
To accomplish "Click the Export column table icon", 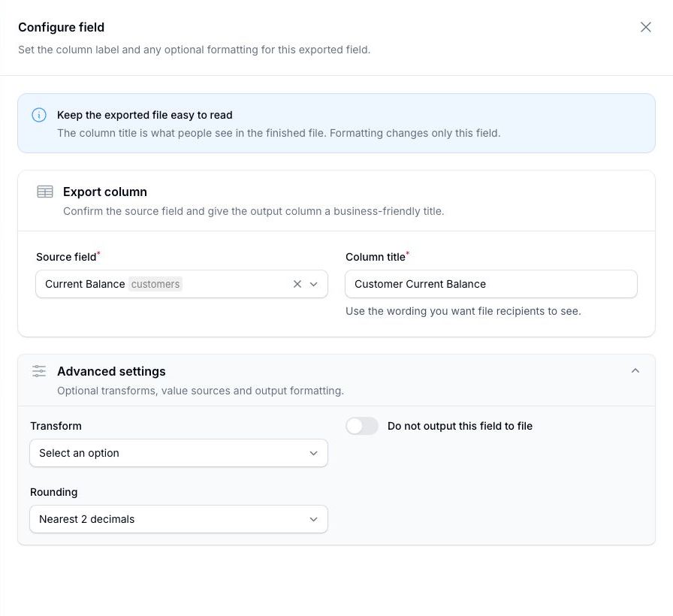I will point(45,192).
